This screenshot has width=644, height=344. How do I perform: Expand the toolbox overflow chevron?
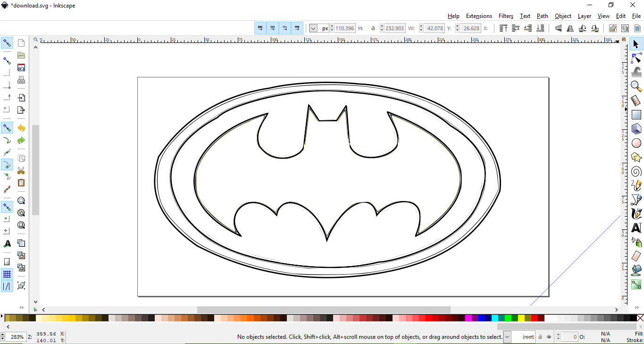(x=636, y=307)
